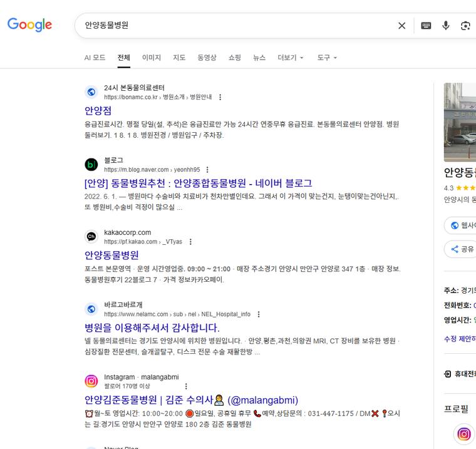Click the 수정 제안 link
This screenshot has width=476, height=449.
pyautogui.click(x=460, y=339)
